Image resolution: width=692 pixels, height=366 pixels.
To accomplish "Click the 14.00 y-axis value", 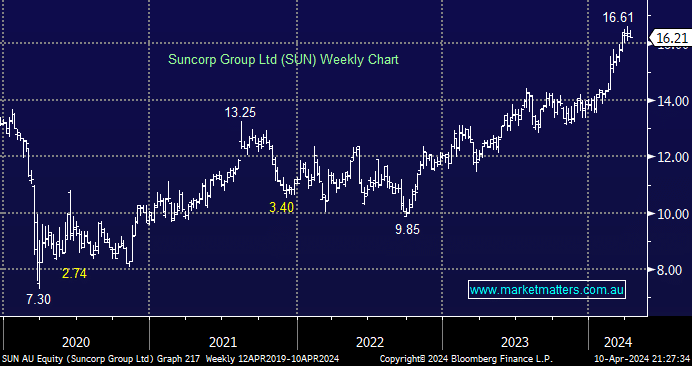I will coord(672,101).
